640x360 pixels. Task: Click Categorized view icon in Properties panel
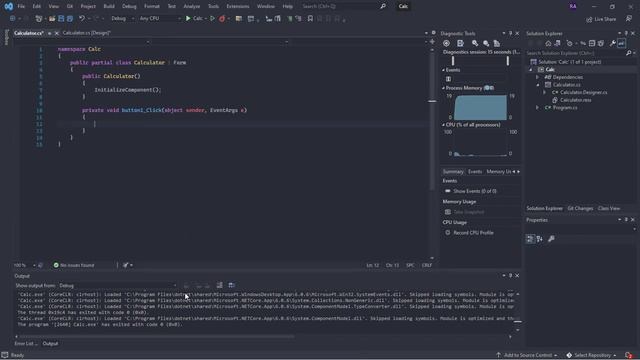(x=530, y=239)
